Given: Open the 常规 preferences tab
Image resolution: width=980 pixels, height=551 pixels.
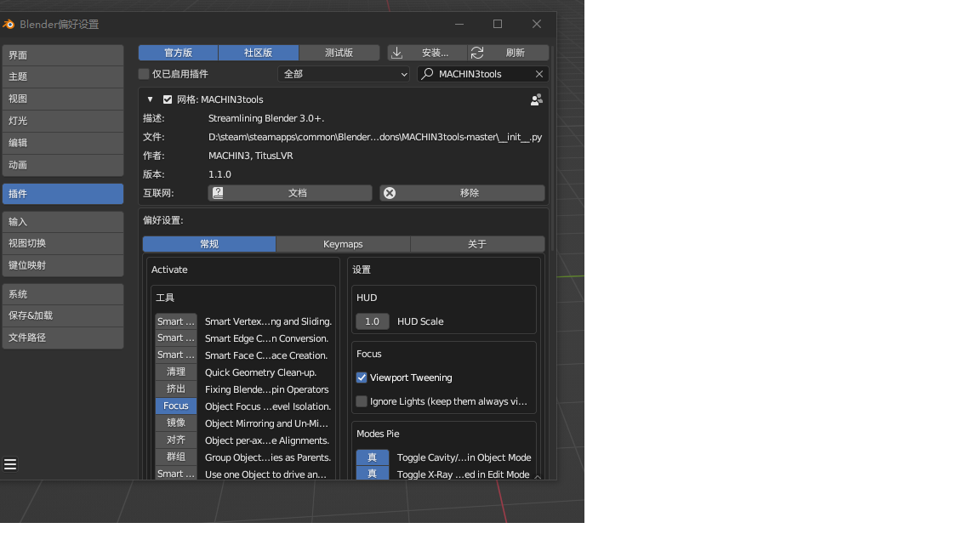Looking at the screenshot, I should [x=209, y=244].
